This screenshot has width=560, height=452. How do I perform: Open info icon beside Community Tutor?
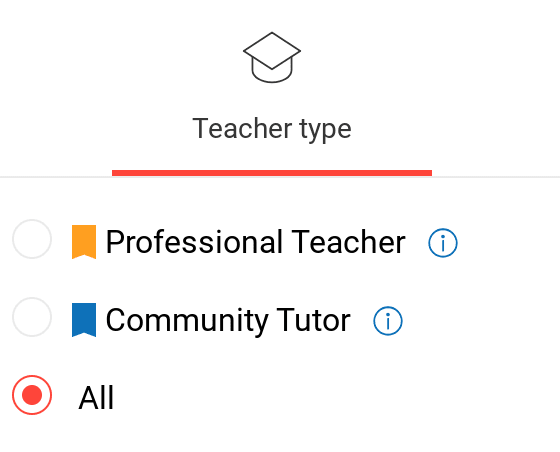(x=388, y=321)
